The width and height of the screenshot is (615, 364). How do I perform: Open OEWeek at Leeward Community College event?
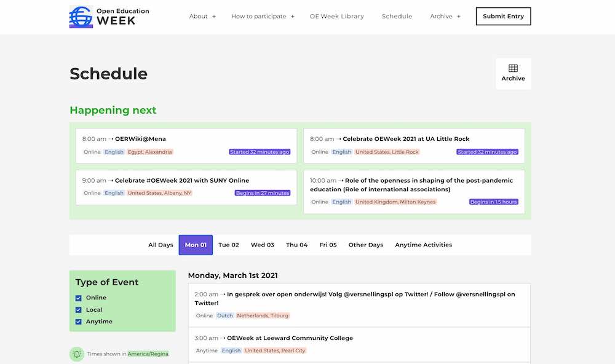point(290,338)
